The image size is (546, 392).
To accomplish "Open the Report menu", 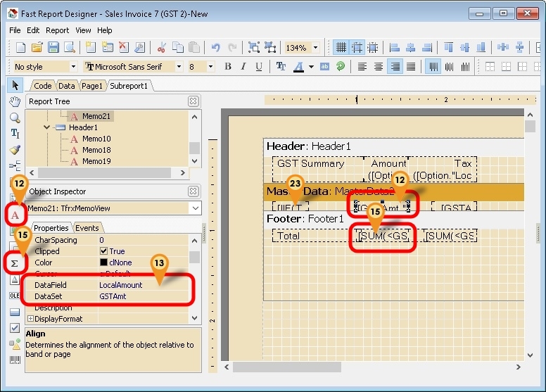I will (x=57, y=30).
